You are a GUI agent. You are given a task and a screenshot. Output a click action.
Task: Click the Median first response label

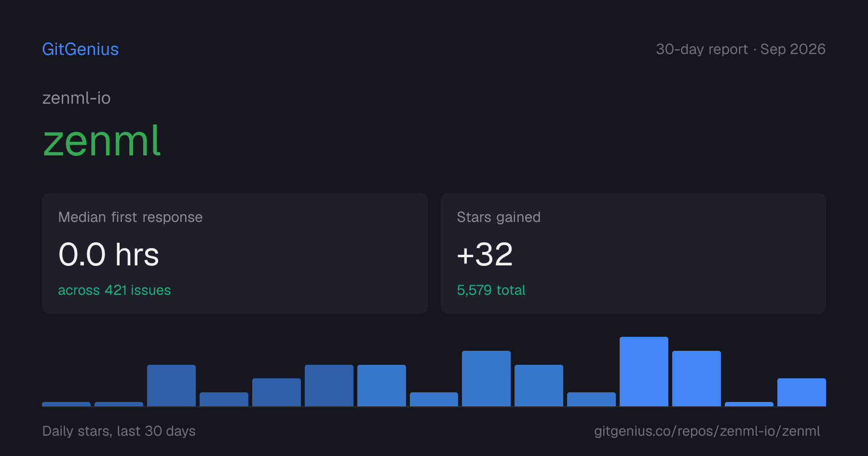(130, 217)
